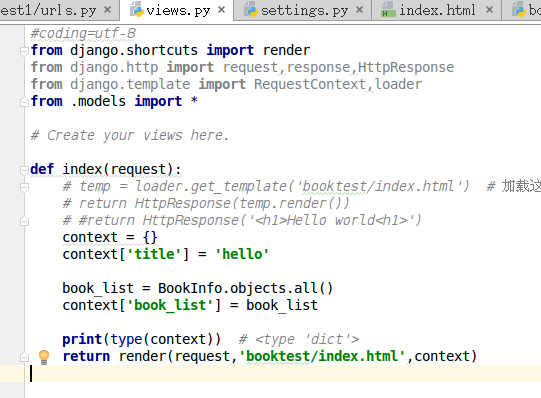Close the index.html tab

click(x=489, y=10)
